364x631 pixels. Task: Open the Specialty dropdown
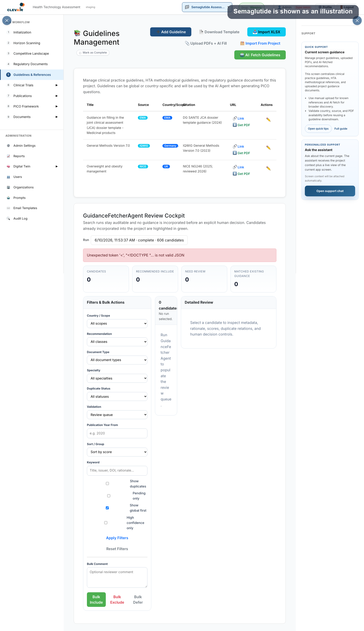pos(117,378)
